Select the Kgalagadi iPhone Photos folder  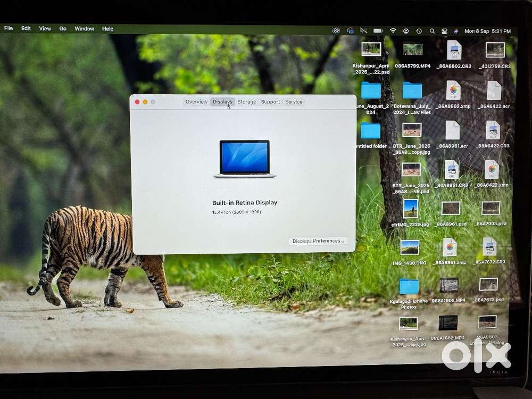(x=409, y=286)
